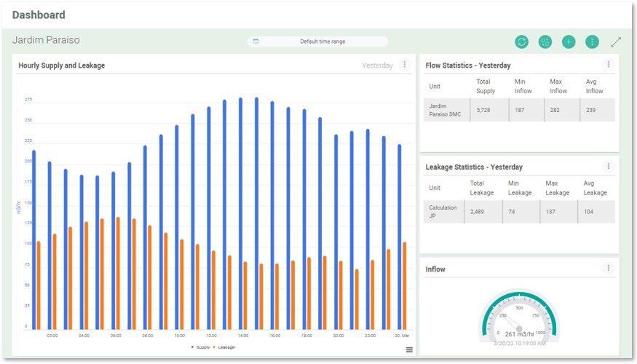Click the Jardim Paraiso dashboard name
This screenshot has height=364, width=637.
tap(46, 40)
